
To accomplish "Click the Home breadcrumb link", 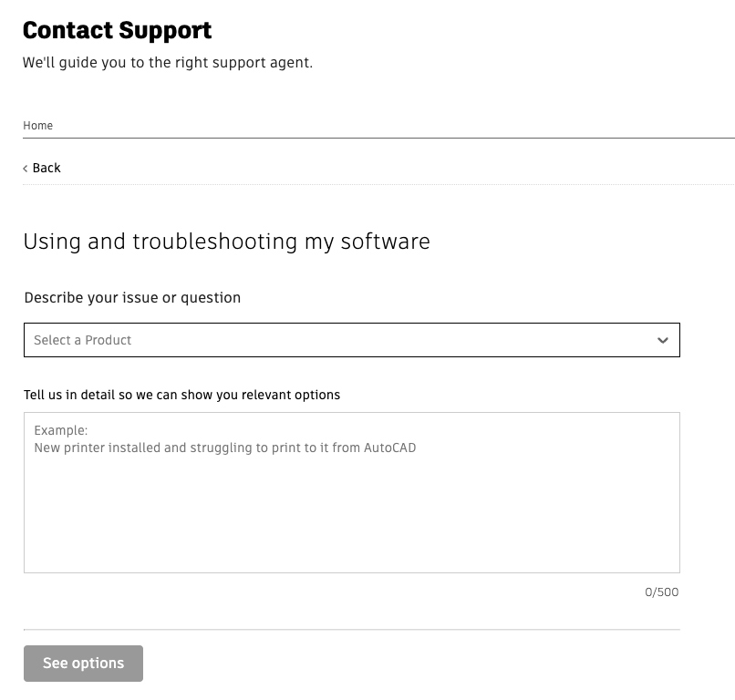I will point(38,126).
